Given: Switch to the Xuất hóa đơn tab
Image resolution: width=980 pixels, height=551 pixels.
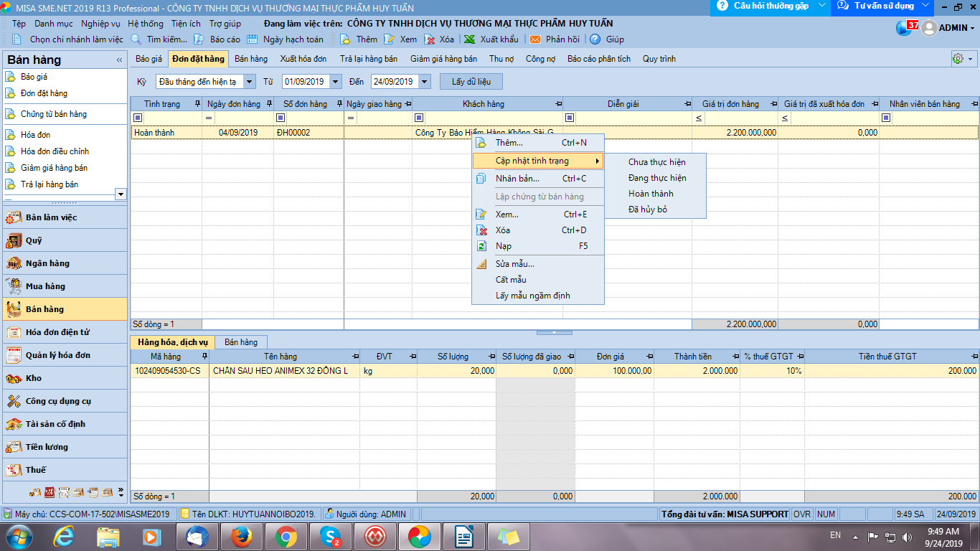Looking at the screenshot, I should (303, 59).
